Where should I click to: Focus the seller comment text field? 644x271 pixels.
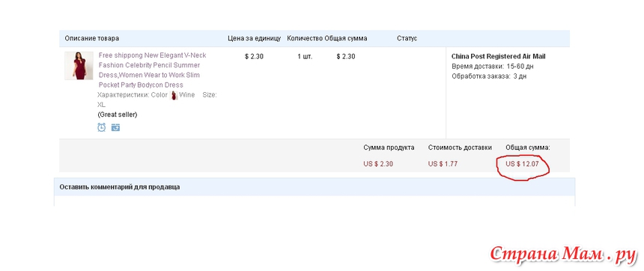(x=315, y=201)
